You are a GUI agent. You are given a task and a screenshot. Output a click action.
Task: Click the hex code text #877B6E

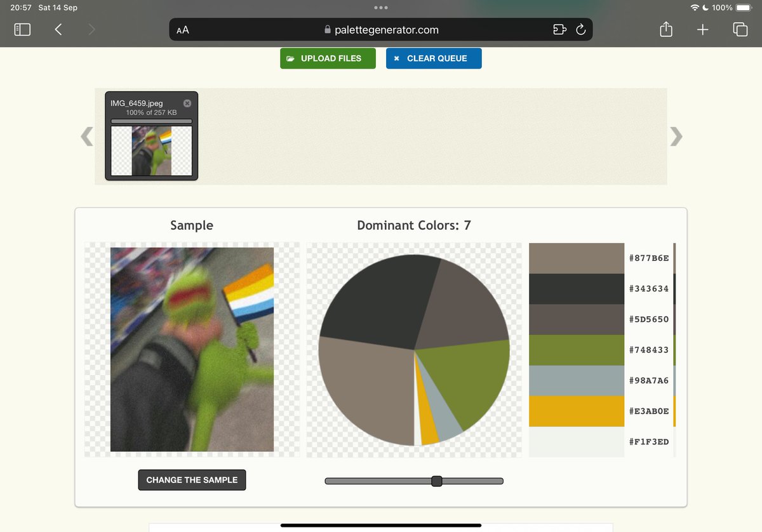click(x=649, y=258)
